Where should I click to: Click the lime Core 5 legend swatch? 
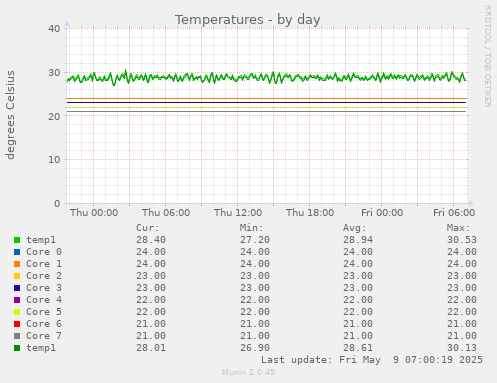pos(17,312)
